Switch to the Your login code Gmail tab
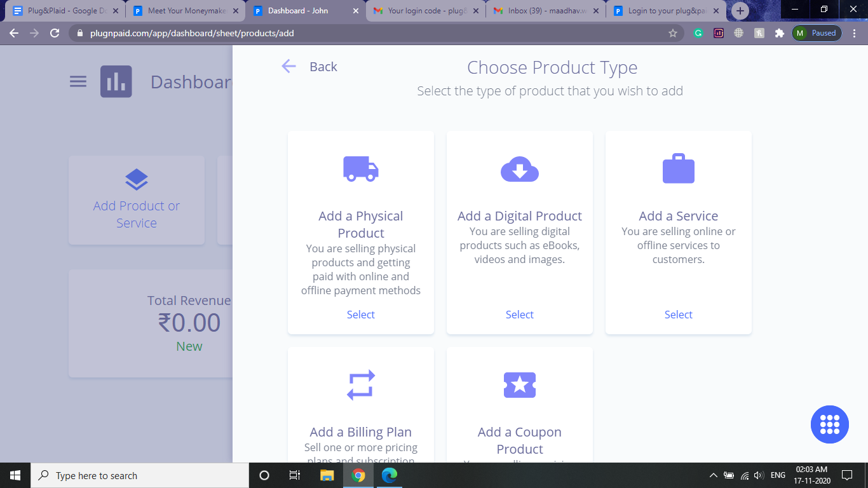868x488 pixels. [x=426, y=11]
